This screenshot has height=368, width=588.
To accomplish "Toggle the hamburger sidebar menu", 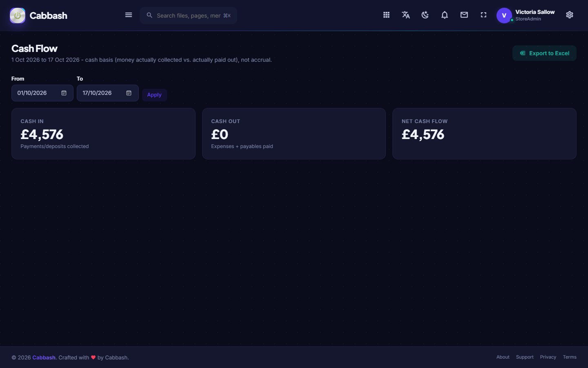I will [x=129, y=15].
